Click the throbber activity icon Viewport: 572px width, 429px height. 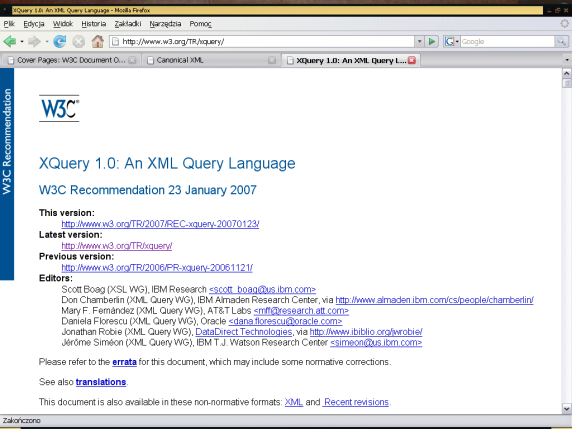pos(565,24)
